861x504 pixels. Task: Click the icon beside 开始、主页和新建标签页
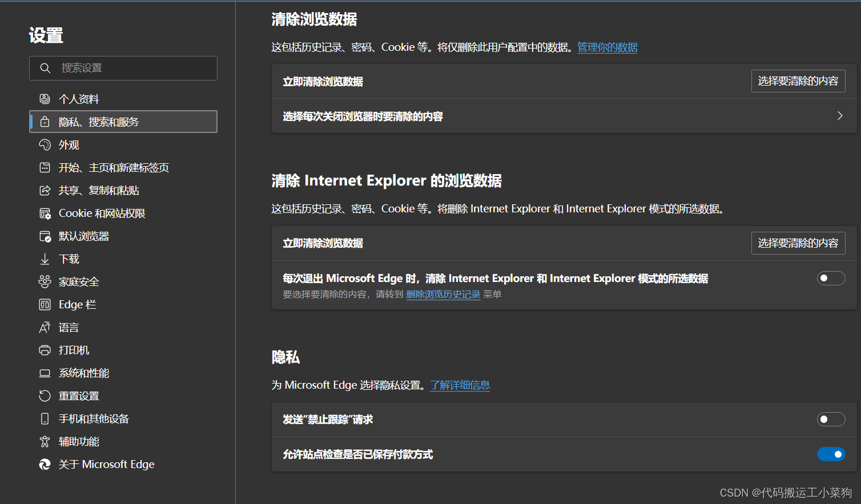45,167
